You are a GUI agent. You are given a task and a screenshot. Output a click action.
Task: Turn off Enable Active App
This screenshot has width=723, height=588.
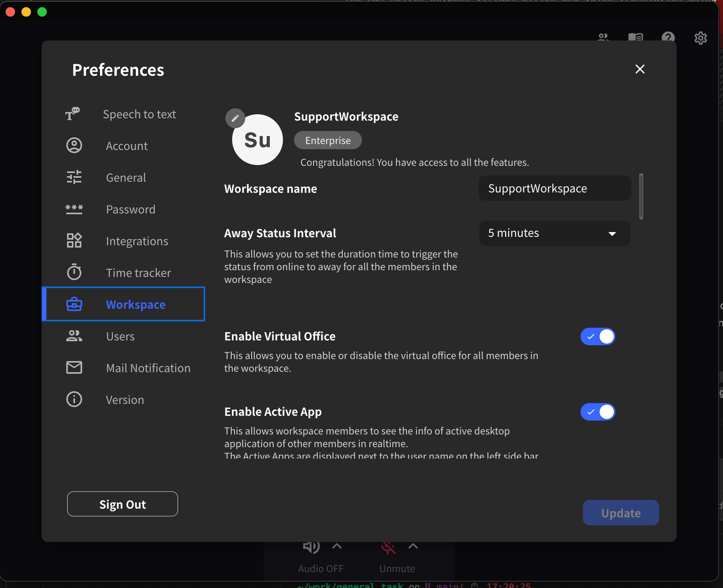tap(598, 412)
